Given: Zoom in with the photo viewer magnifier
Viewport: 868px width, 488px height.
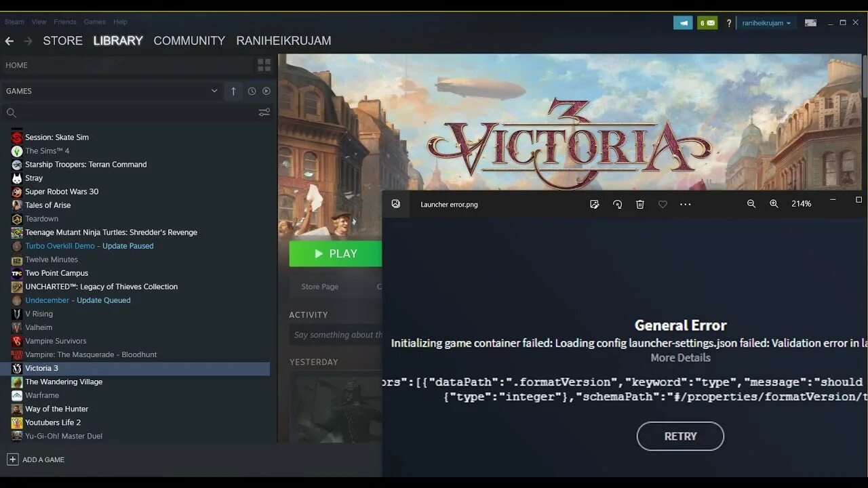Looking at the screenshot, I should coord(774,204).
